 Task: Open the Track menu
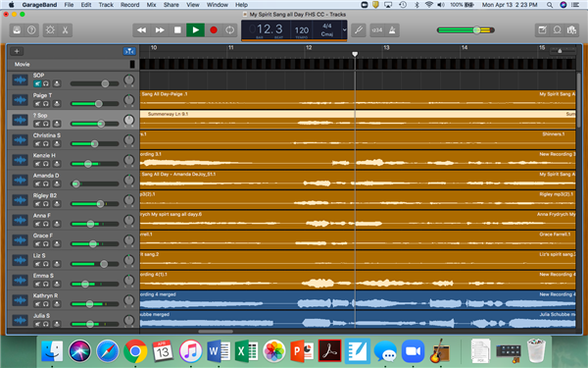[106, 5]
